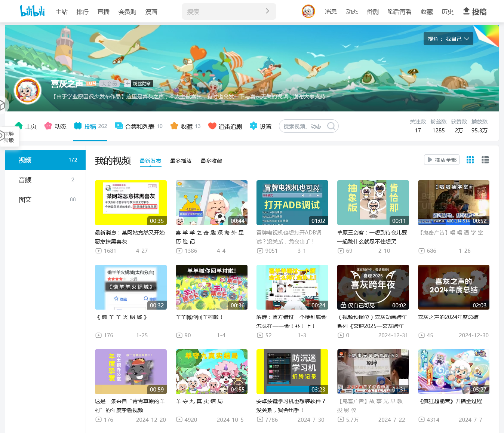Image resolution: width=504 pixels, height=433 pixels.
Task: Open 漫画 in top navigation
Action: pyautogui.click(x=151, y=12)
